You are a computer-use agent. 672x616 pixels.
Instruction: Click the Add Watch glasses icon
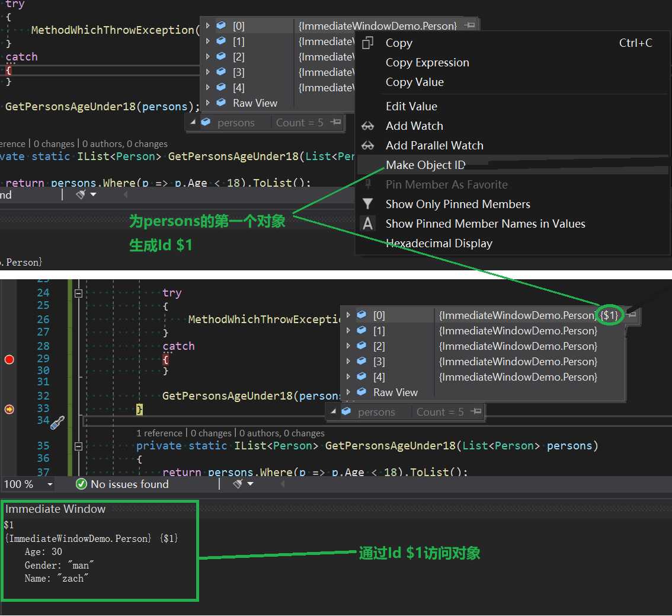(x=368, y=126)
